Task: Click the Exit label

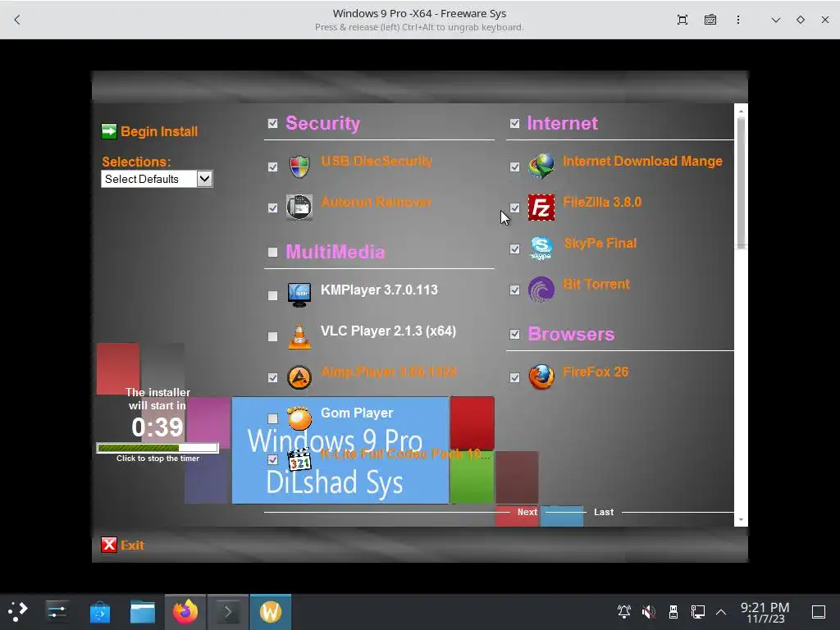Action: tap(132, 545)
